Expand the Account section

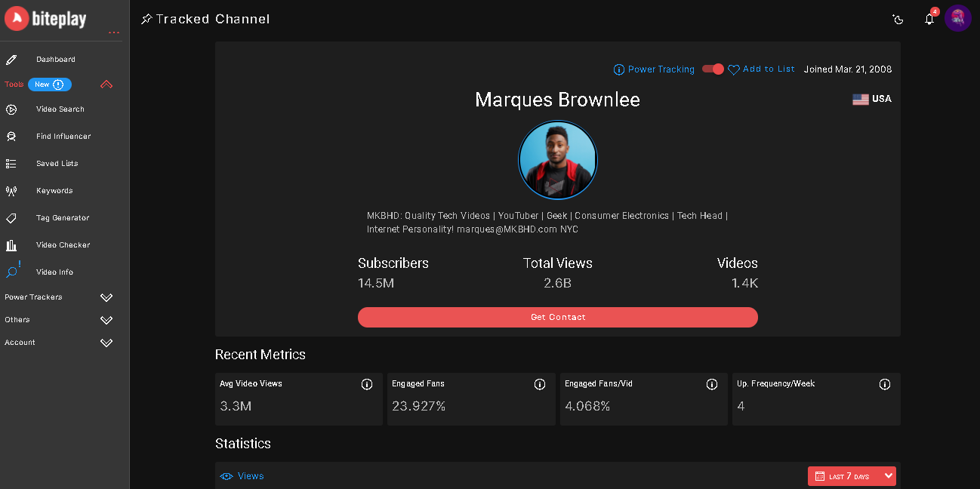pos(106,343)
